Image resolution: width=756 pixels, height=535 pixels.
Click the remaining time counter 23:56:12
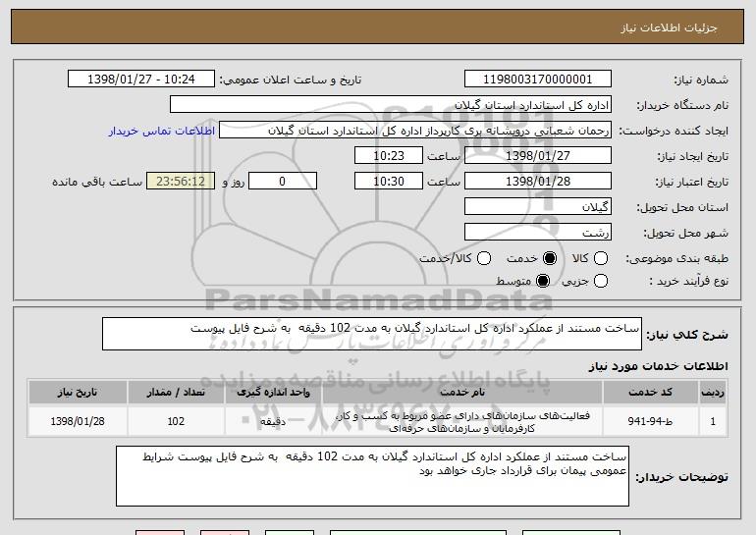coord(181,182)
